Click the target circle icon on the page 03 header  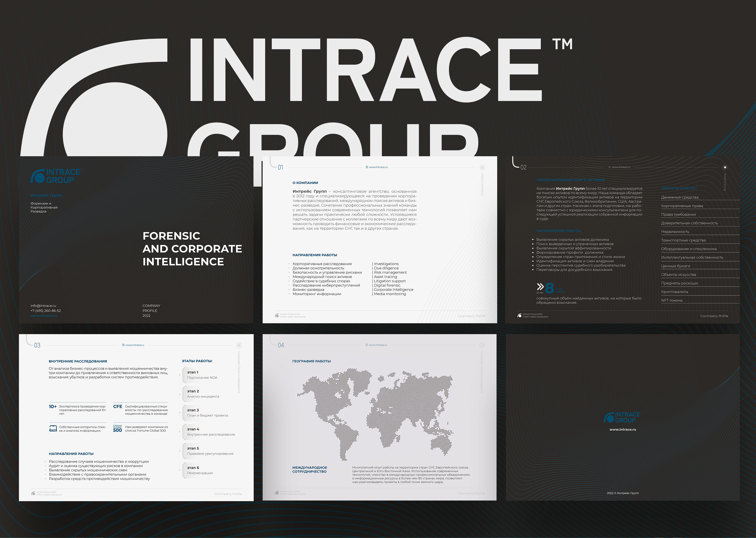click(239, 345)
